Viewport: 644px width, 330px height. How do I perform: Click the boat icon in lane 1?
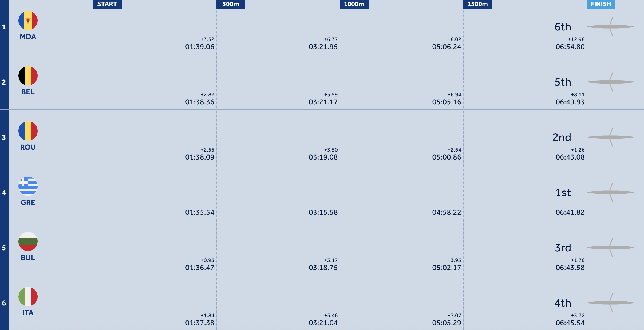(x=611, y=27)
